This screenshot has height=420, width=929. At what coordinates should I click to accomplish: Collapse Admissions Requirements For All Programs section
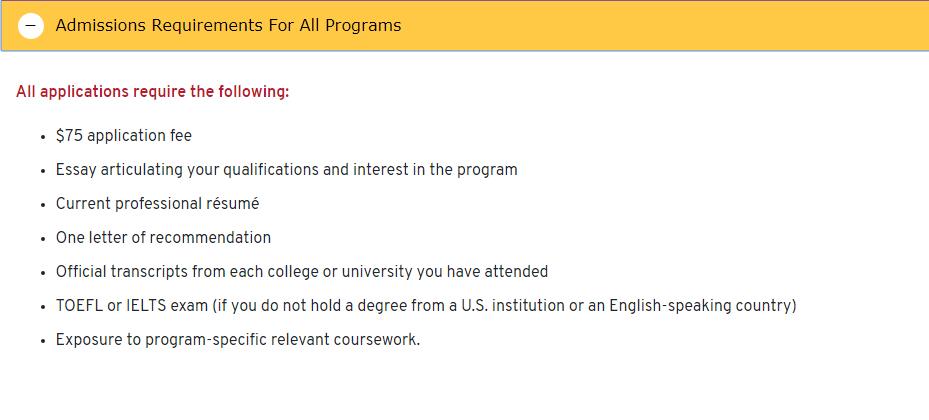(x=228, y=26)
